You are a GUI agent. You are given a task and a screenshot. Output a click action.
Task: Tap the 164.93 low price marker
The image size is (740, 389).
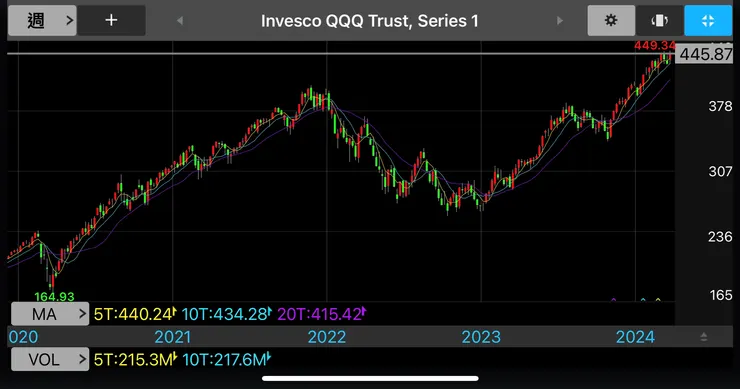tap(54, 296)
